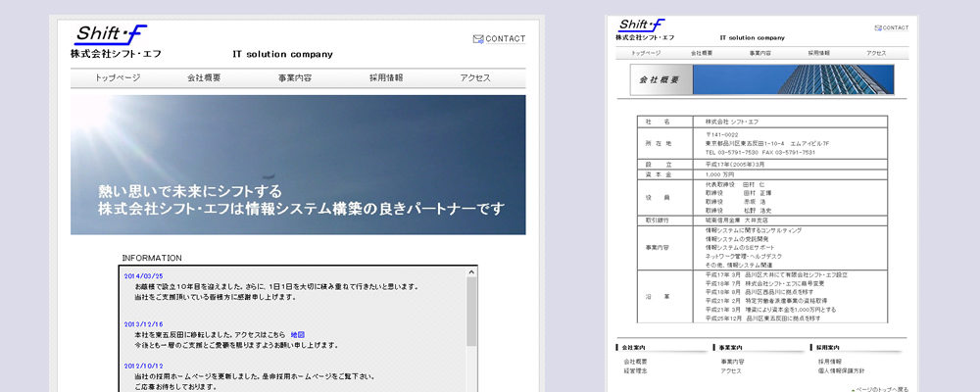The width and height of the screenshot is (980, 392).
Task: Open トップページ in the left page menu
Action: pos(118,78)
